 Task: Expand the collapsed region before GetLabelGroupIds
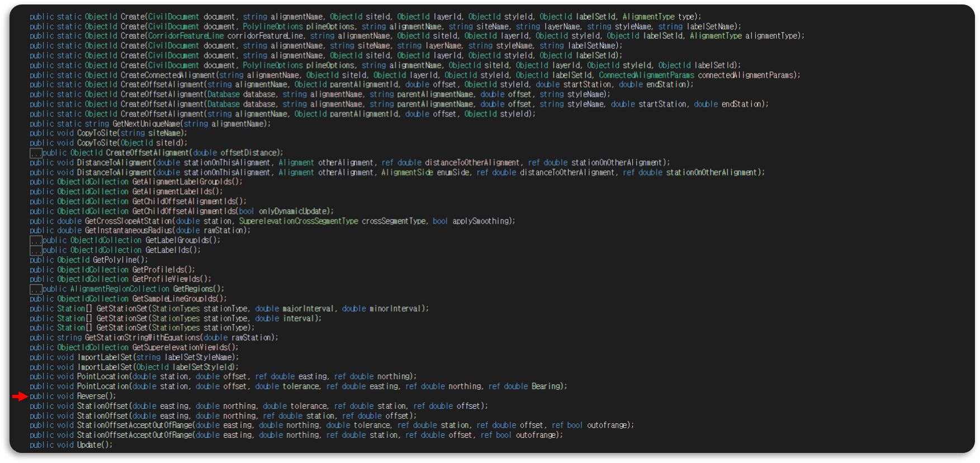pyautogui.click(x=36, y=240)
